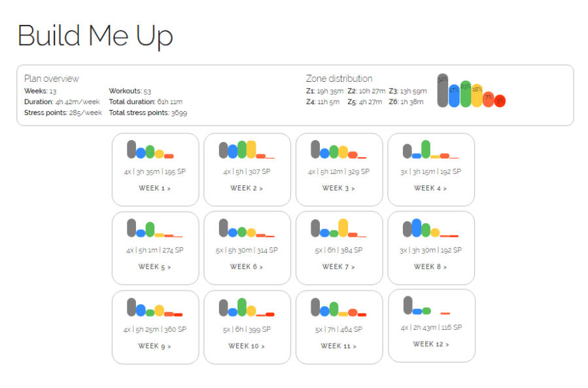Click the tall gray bar in the distribution chart

point(443,90)
